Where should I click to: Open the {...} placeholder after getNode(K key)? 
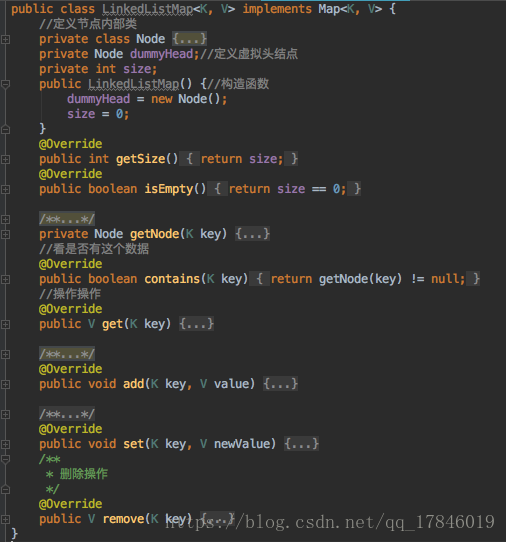click(252, 234)
